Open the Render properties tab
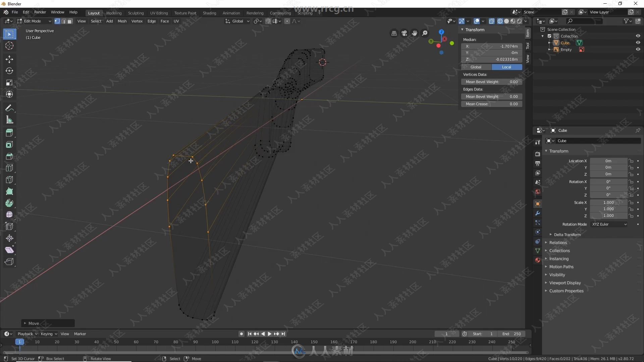Screen dimensions: 644x362 coord(538,154)
